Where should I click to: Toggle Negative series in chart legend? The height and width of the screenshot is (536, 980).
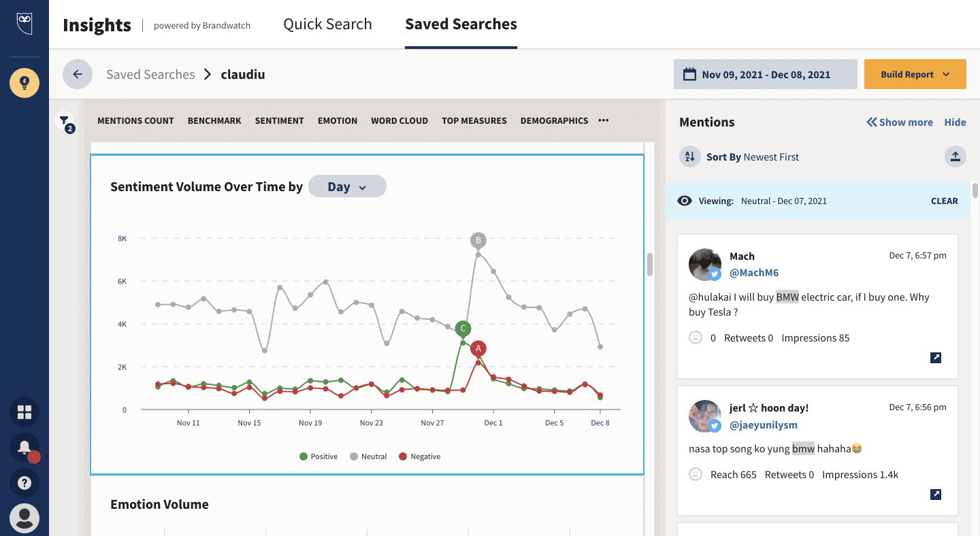tap(419, 456)
